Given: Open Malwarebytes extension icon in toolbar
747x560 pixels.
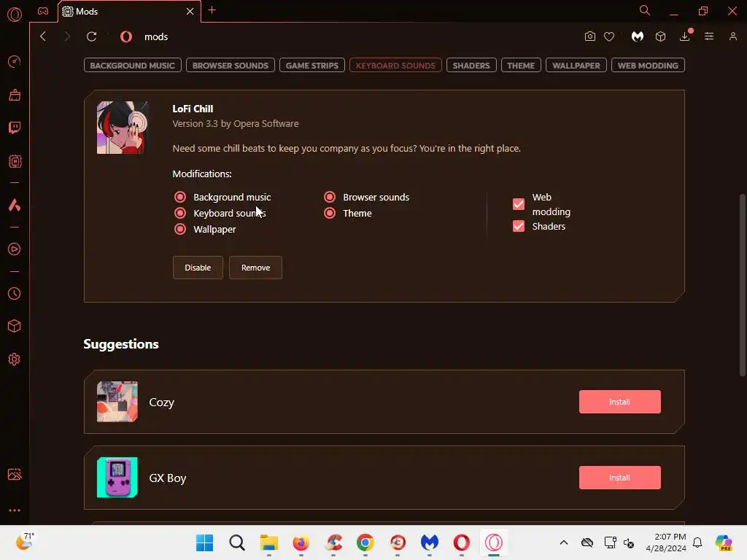Looking at the screenshot, I should [x=638, y=36].
